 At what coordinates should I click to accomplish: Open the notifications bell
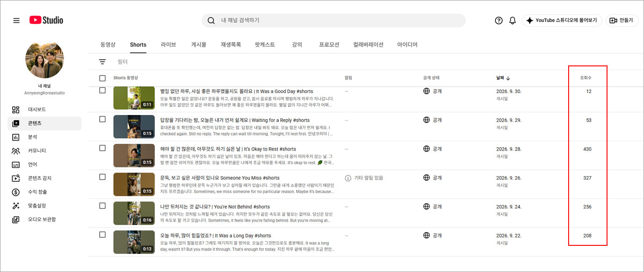pyautogui.click(x=512, y=21)
